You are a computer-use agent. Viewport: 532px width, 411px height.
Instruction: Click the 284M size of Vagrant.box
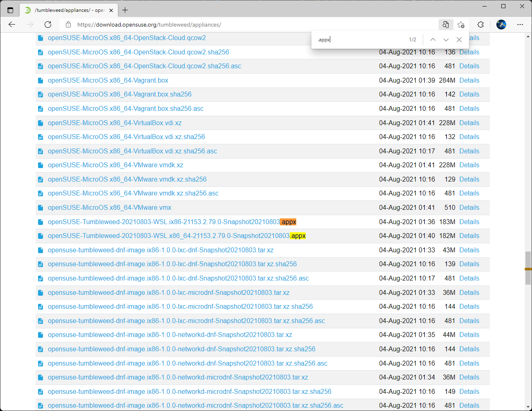coord(447,80)
